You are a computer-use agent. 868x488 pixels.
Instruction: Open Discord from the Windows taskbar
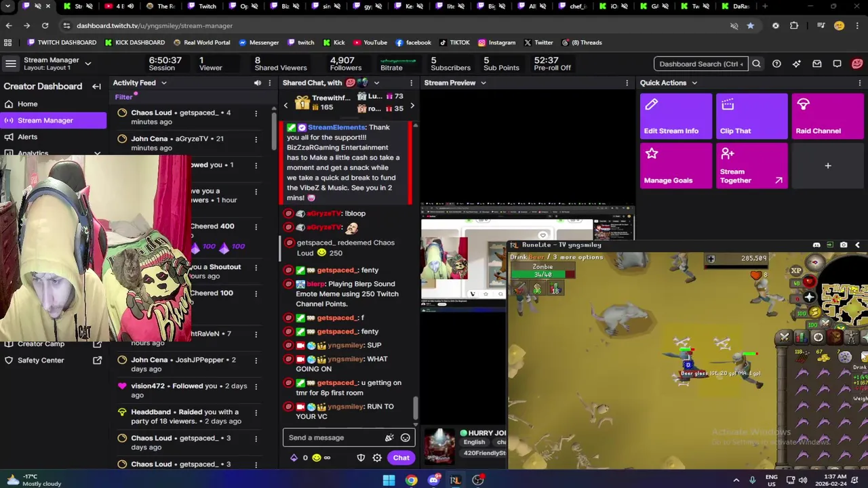pyautogui.click(x=433, y=480)
